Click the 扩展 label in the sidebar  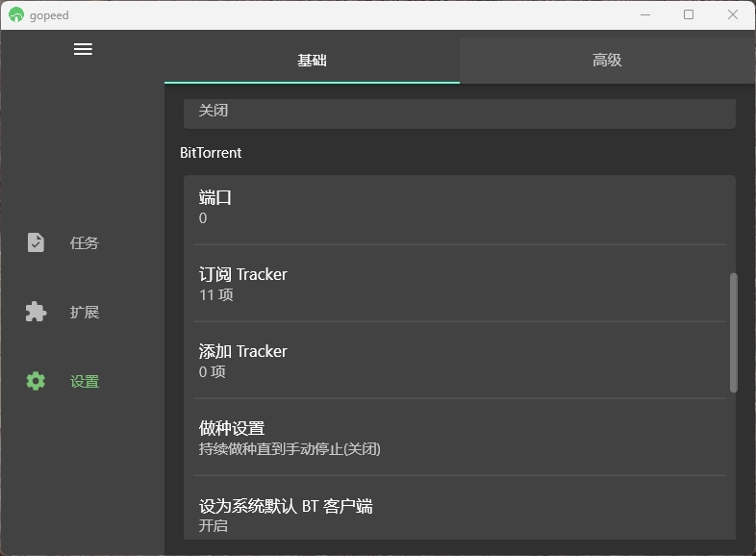[x=85, y=313]
